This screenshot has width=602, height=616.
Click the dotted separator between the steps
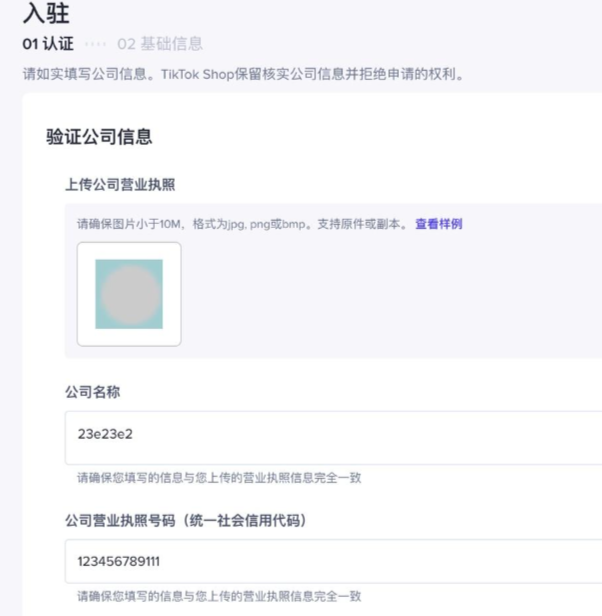(95, 44)
